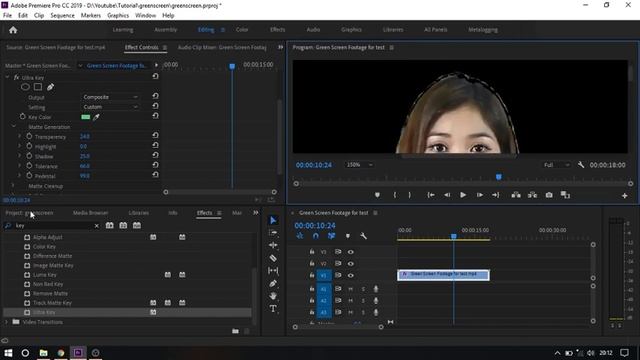The image size is (640, 360).
Task: Reset the Ultra Key effect
Action: pos(156,76)
